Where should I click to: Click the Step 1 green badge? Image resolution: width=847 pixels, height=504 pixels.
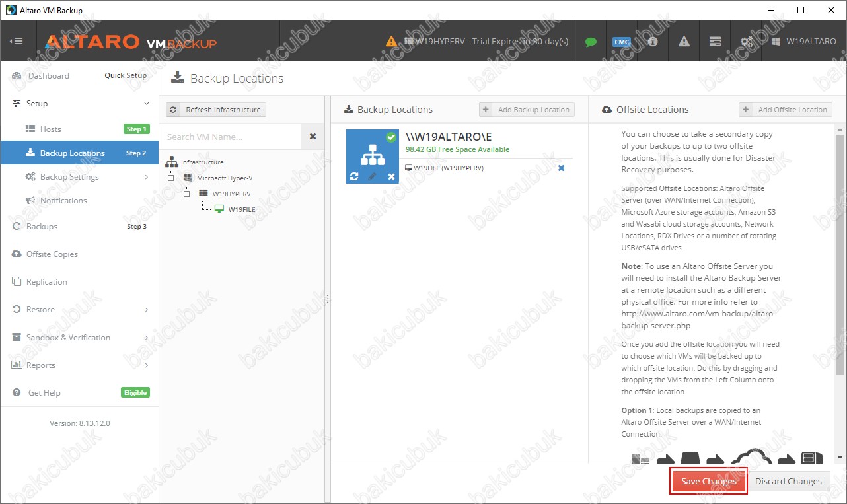[137, 129]
